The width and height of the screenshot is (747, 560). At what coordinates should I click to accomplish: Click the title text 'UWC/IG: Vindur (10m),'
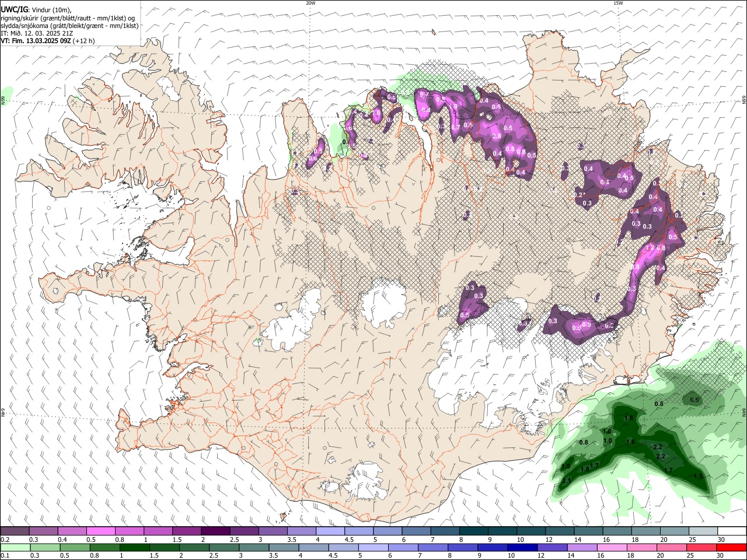coord(36,10)
